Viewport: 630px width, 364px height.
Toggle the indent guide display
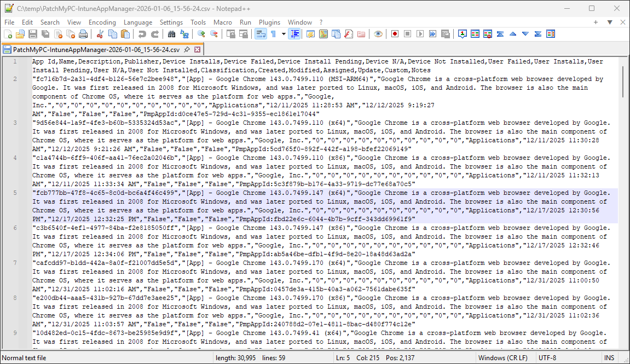click(294, 33)
